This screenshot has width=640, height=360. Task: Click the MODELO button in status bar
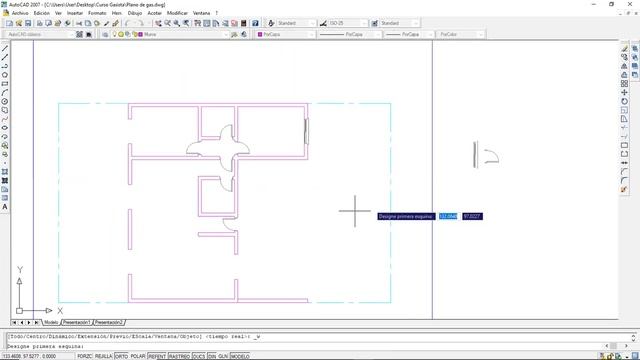click(240, 356)
